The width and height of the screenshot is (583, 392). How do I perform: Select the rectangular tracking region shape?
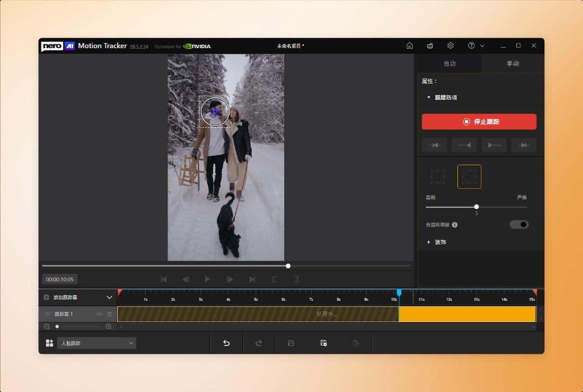tap(437, 176)
